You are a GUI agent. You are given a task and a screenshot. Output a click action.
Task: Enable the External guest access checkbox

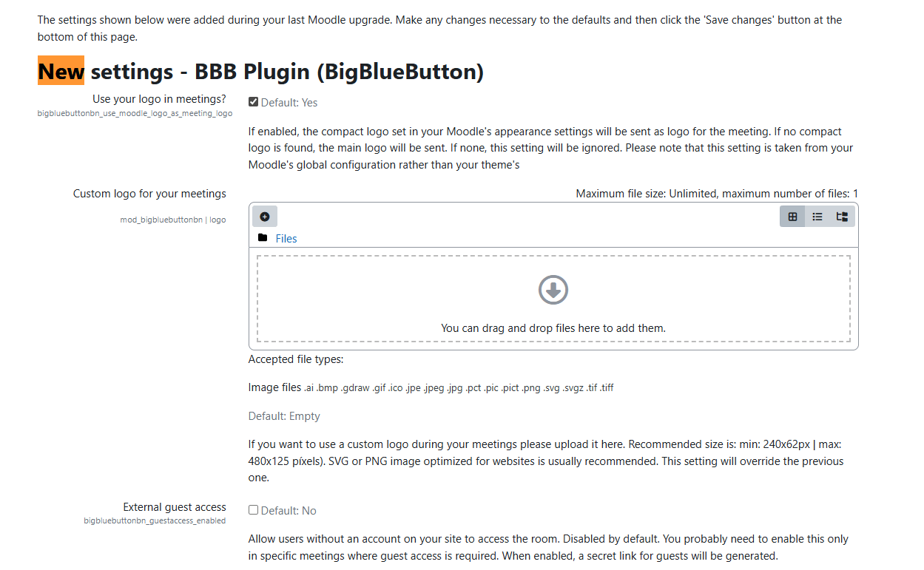(x=254, y=510)
